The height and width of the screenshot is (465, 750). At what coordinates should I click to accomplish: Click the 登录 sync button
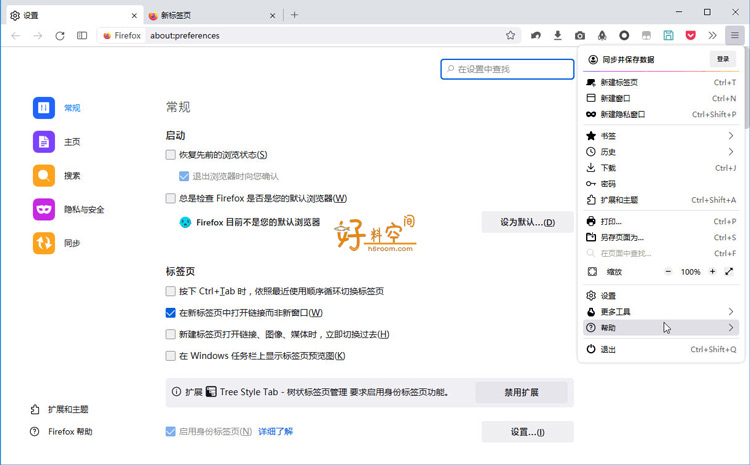click(x=723, y=59)
